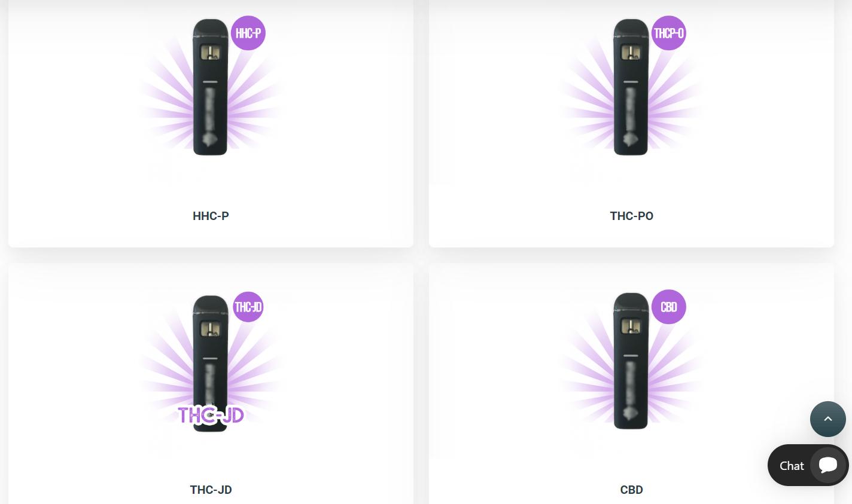Click the Chat button label

coord(792,466)
